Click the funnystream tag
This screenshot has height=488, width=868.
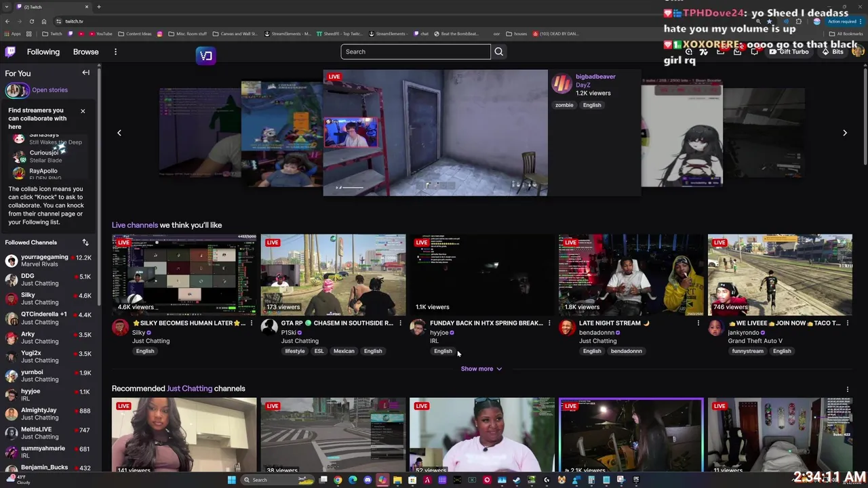pyautogui.click(x=747, y=351)
